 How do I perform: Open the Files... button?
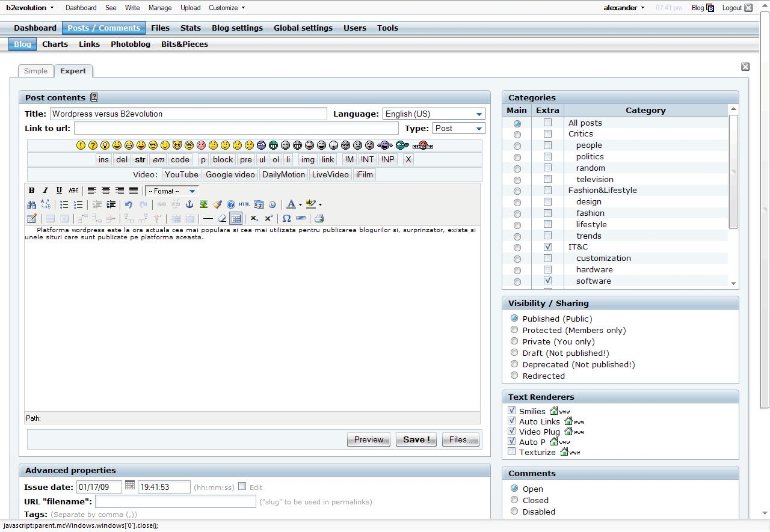461,439
